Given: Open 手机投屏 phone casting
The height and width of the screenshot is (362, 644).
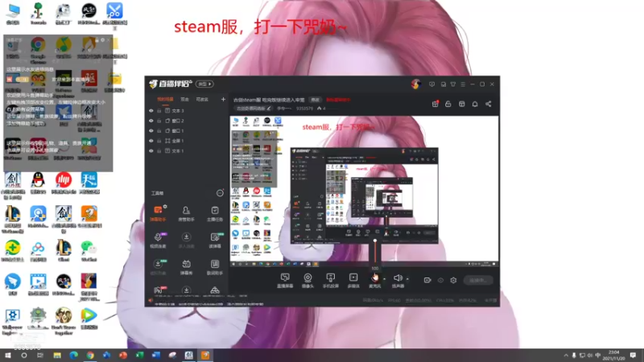Looking at the screenshot, I should click(x=330, y=281).
